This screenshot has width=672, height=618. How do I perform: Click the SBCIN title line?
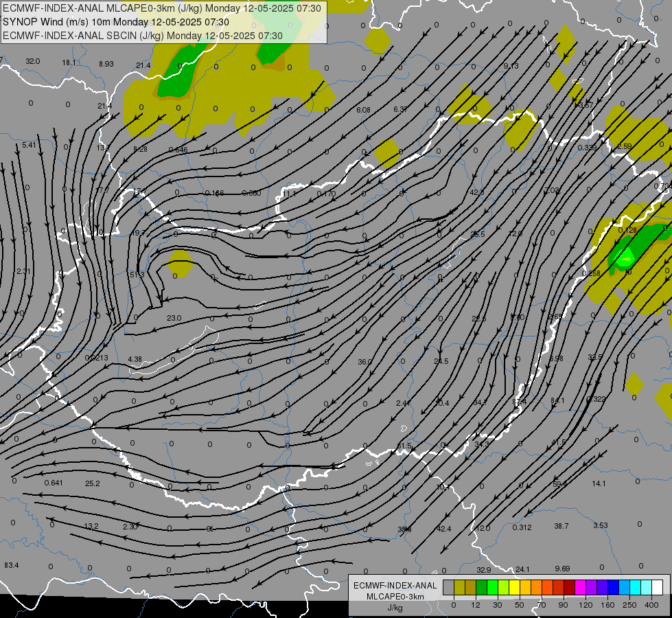coord(142,36)
